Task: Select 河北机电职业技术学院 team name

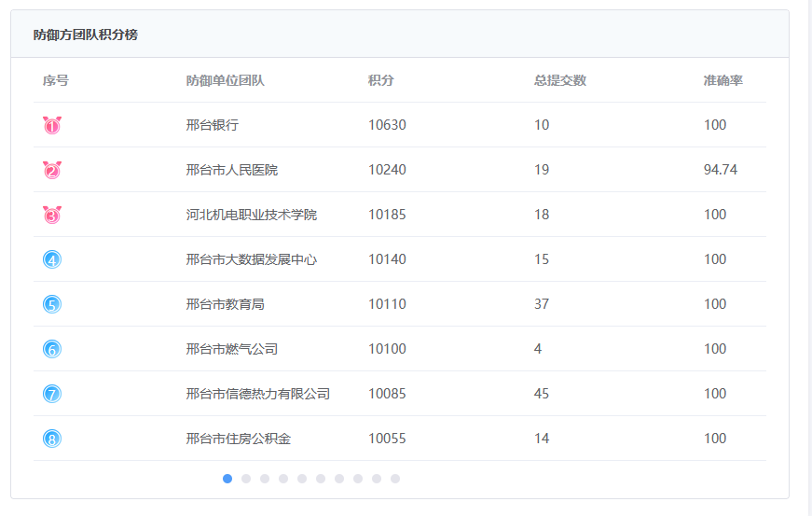Action: (251, 215)
